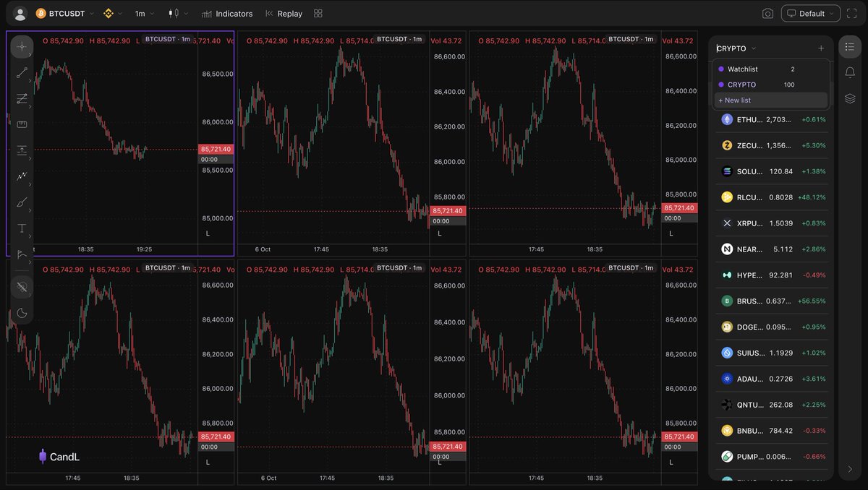Select the trend line drawing tool
This screenshot has width=868, height=490.
tap(22, 72)
